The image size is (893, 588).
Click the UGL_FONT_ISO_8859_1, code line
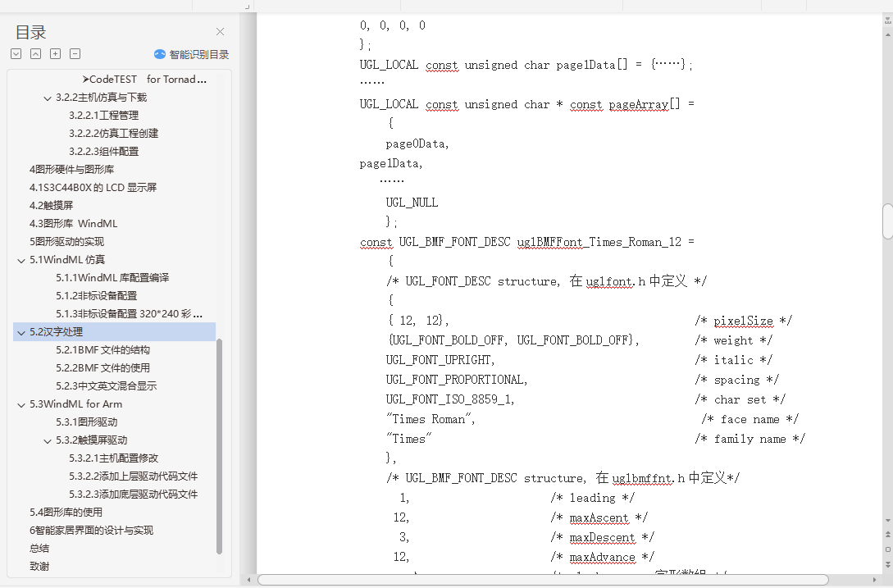pos(450,399)
